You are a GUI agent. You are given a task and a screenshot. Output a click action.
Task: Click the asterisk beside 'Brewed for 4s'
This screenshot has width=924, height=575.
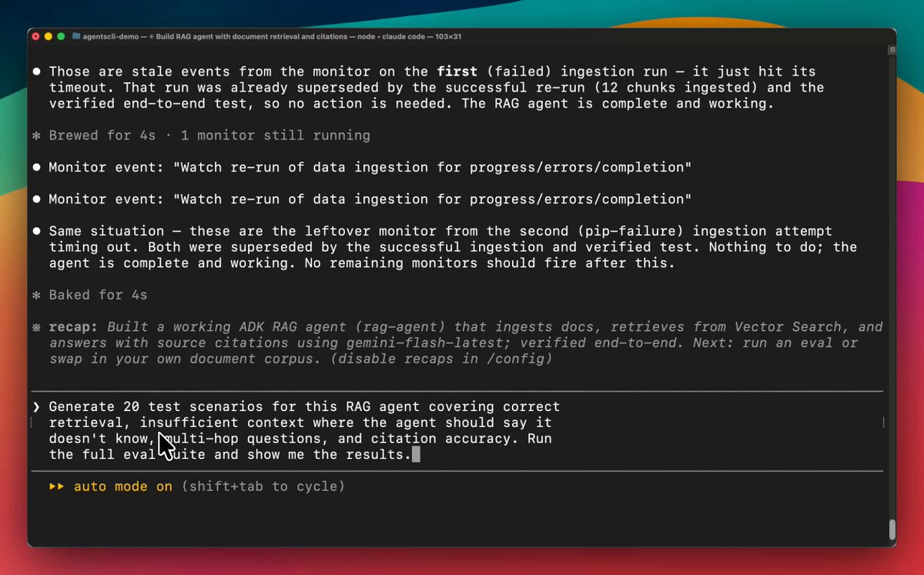click(36, 135)
